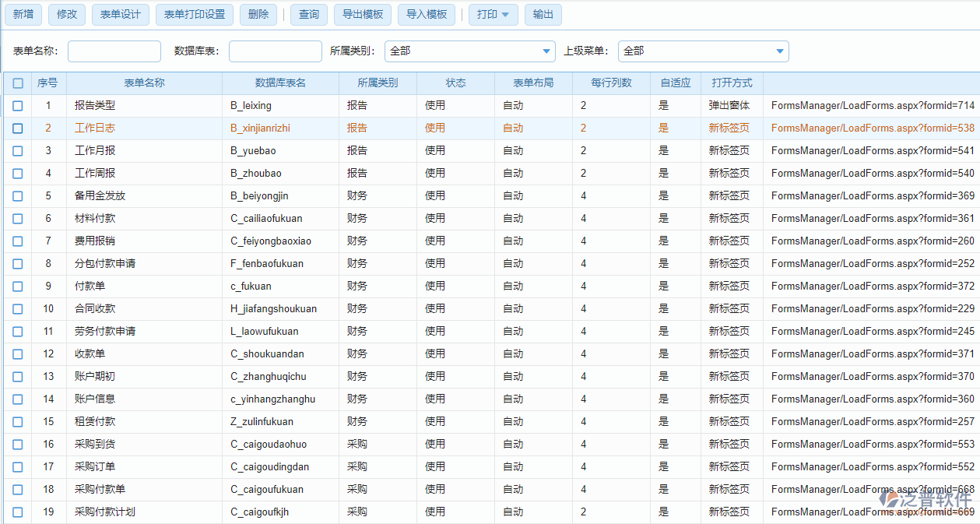Click 新标签页 on the 工作日志 row
Viewport: 980px width, 524px height.
(x=730, y=128)
